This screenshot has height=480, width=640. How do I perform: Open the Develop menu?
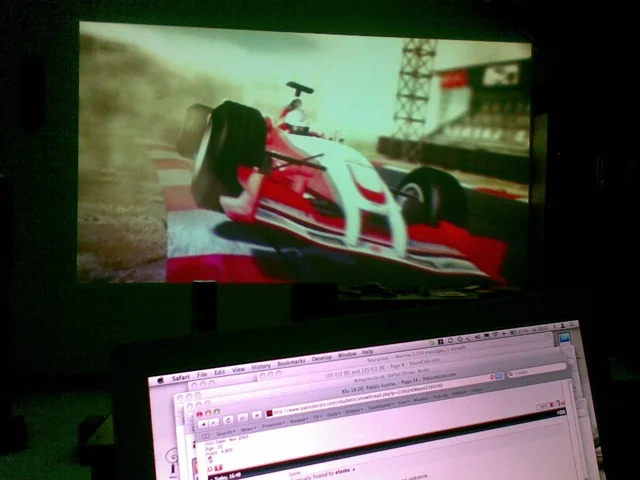[322, 357]
